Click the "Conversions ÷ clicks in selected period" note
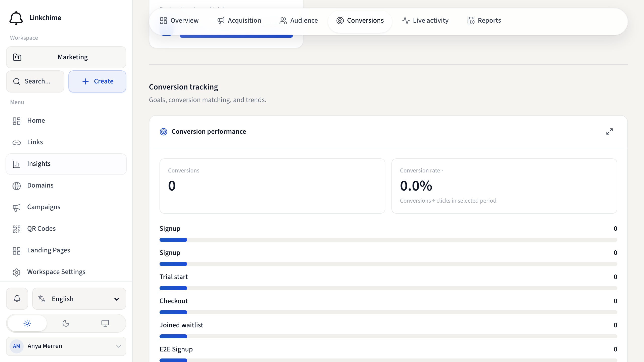Viewport: 644px width, 362px height. 448,201
